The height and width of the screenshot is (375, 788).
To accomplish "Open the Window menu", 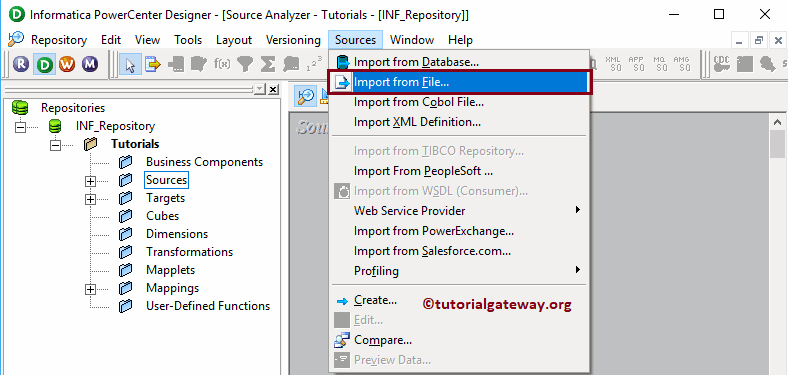I will click(412, 40).
